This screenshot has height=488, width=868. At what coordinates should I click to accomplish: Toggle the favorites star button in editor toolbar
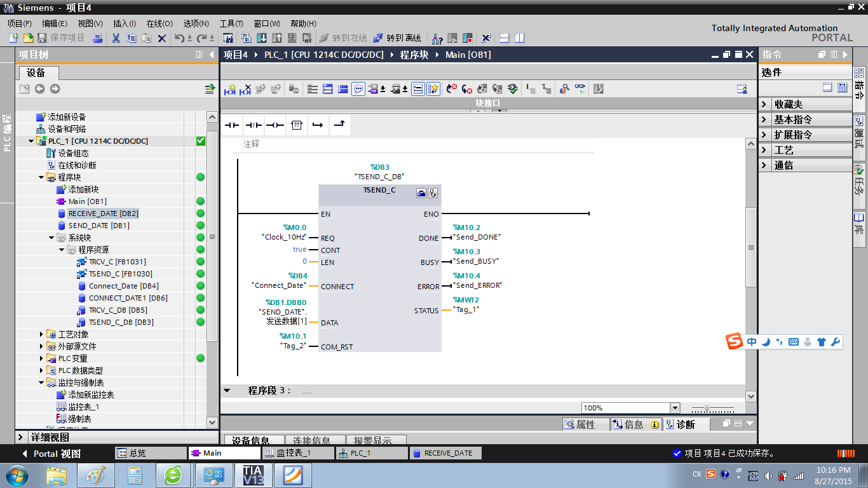point(433,89)
